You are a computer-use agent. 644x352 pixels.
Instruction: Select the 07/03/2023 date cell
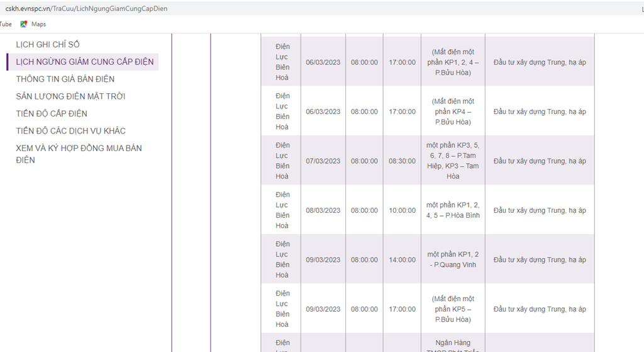click(323, 161)
